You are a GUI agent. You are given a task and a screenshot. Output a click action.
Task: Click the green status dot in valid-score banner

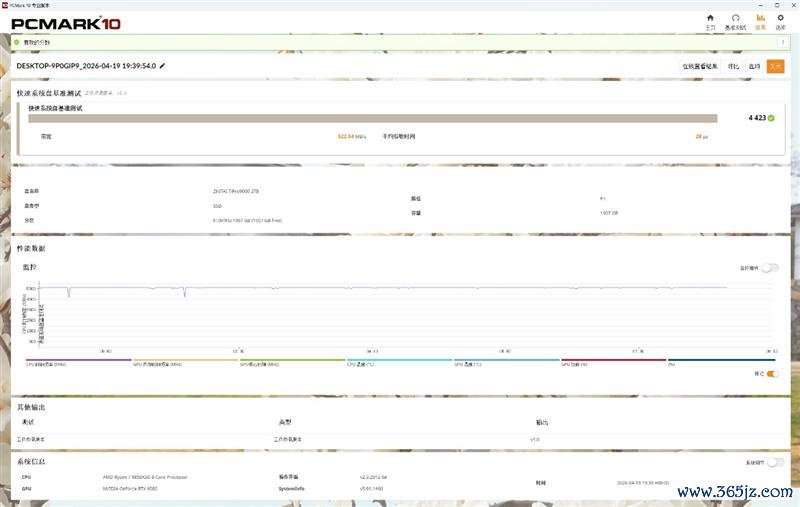point(16,42)
